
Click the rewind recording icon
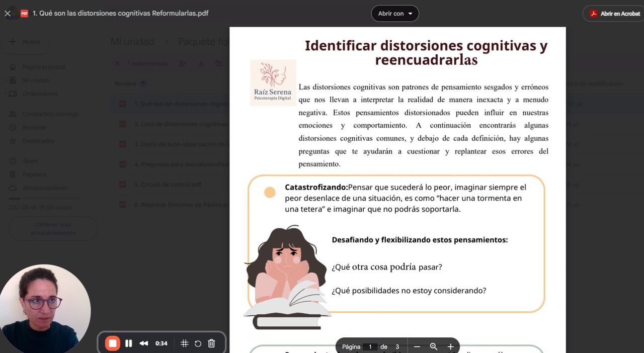coord(144,343)
